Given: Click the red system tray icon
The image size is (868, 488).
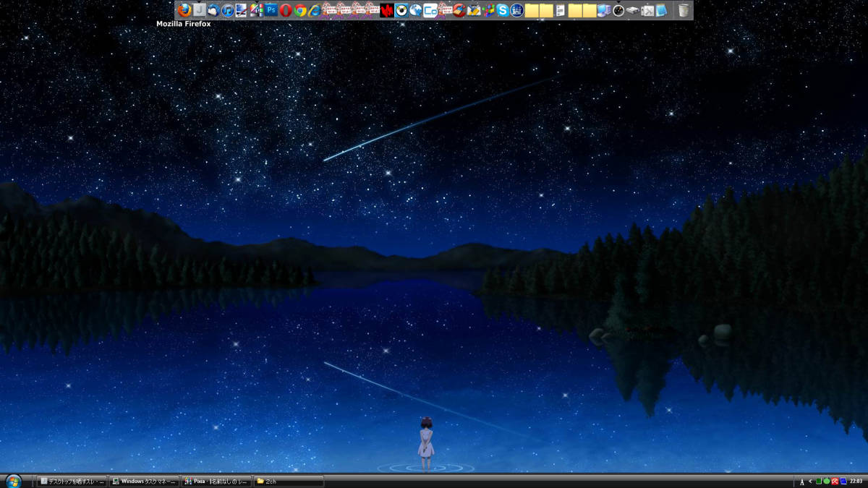Looking at the screenshot, I should click(x=835, y=481).
